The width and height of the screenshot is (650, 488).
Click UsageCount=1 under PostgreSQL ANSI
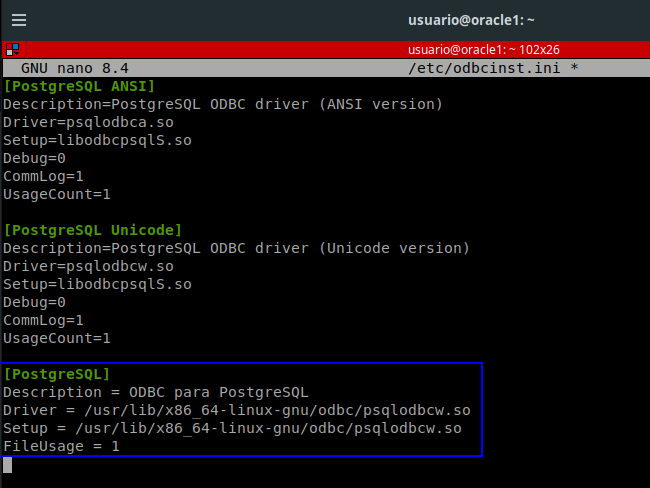(57, 194)
